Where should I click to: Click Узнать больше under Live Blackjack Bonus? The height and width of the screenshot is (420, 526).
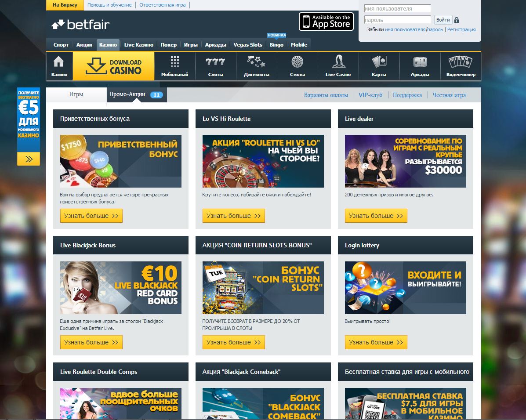click(x=91, y=342)
